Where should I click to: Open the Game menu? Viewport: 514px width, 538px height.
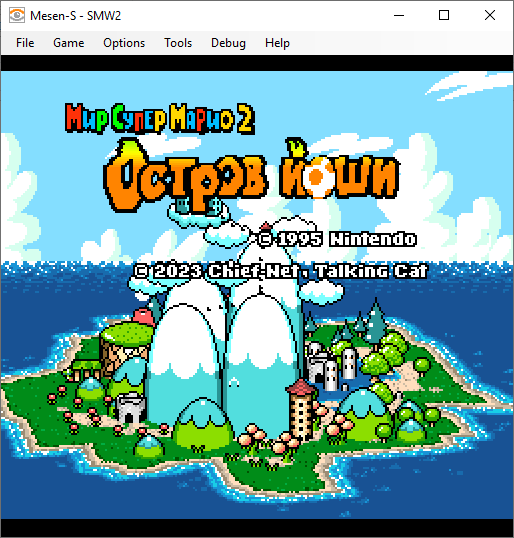[x=69, y=43]
